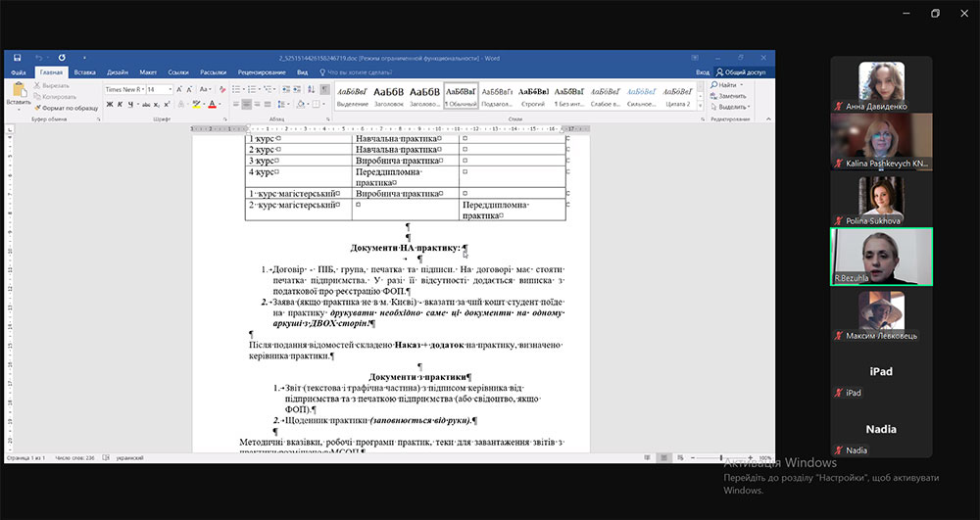The height and width of the screenshot is (520, 980).
Task: Center the paragraph text
Action: 246,104
